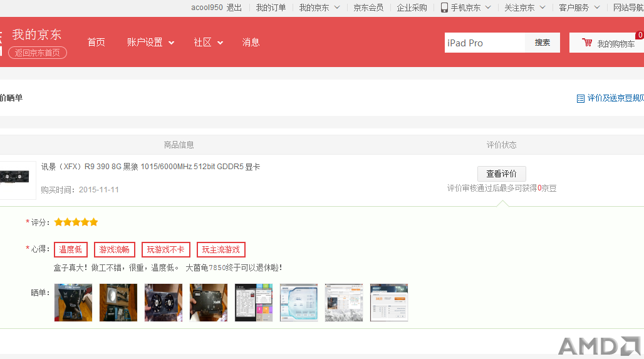
Task: Click review text 盒子真大！做工不错
Action: click(x=167, y=268)
